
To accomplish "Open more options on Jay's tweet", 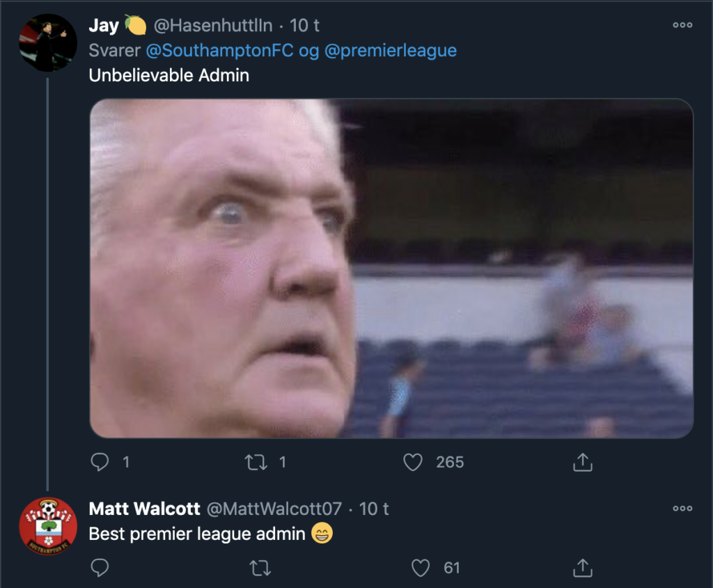I will pos(682,25).
